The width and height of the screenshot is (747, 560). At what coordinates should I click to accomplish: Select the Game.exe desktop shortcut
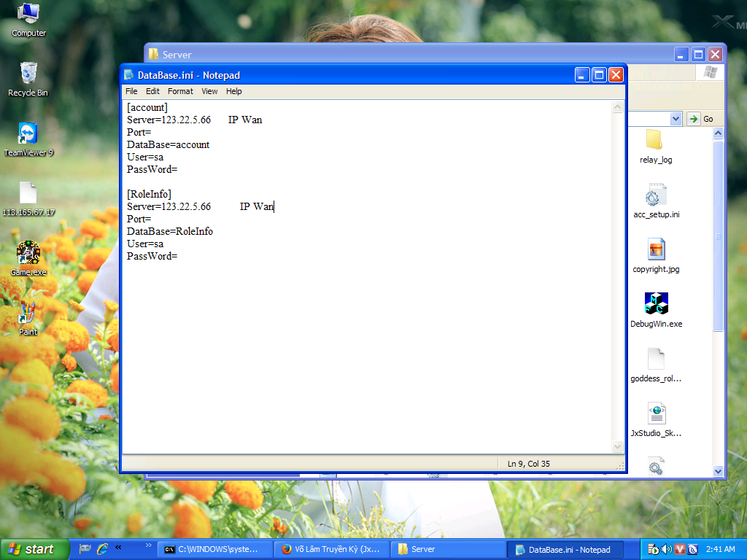pos(28,259)
